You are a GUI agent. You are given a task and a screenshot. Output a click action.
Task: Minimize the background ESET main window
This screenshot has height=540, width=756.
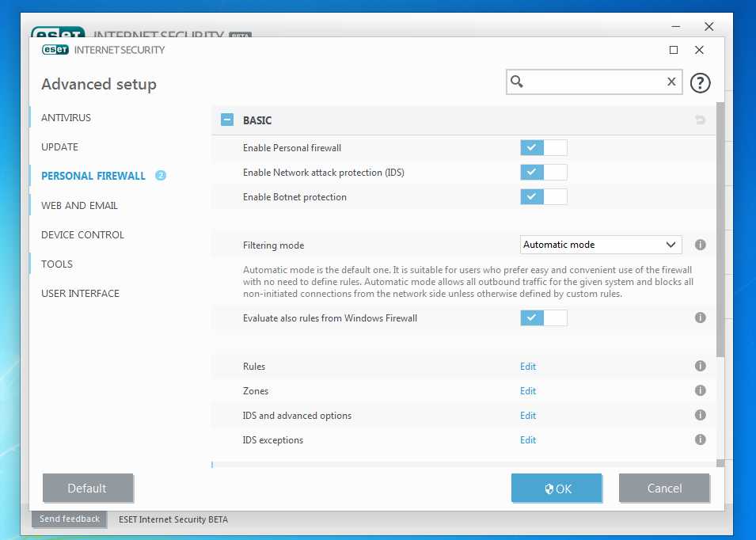tap(677, 26)
